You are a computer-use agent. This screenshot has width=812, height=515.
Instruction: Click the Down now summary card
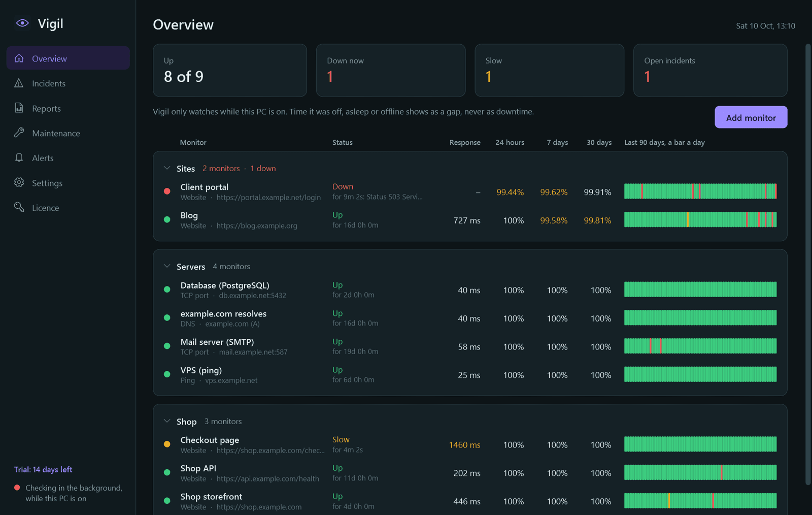point(391,70)
